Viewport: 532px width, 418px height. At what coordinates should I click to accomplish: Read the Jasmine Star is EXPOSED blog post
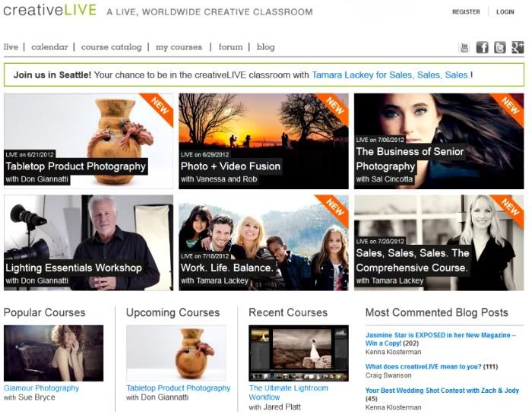coord(440,339)
